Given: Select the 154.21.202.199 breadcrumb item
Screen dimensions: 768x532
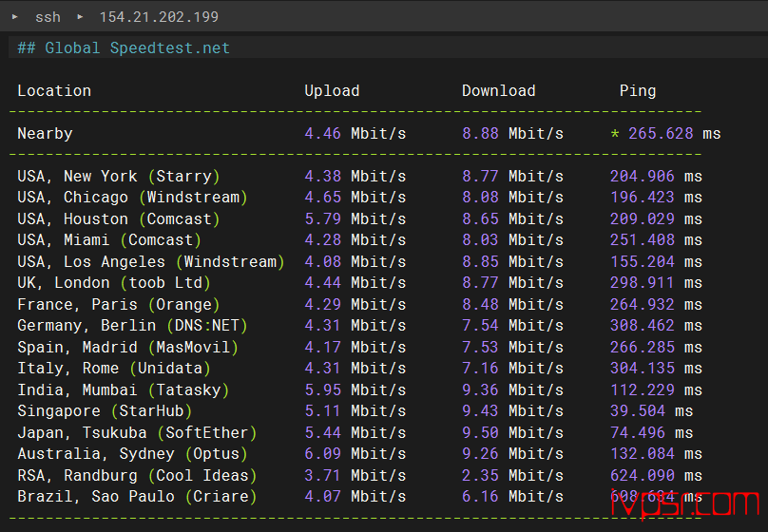Looking at the screenshot, I should [158, 17].
